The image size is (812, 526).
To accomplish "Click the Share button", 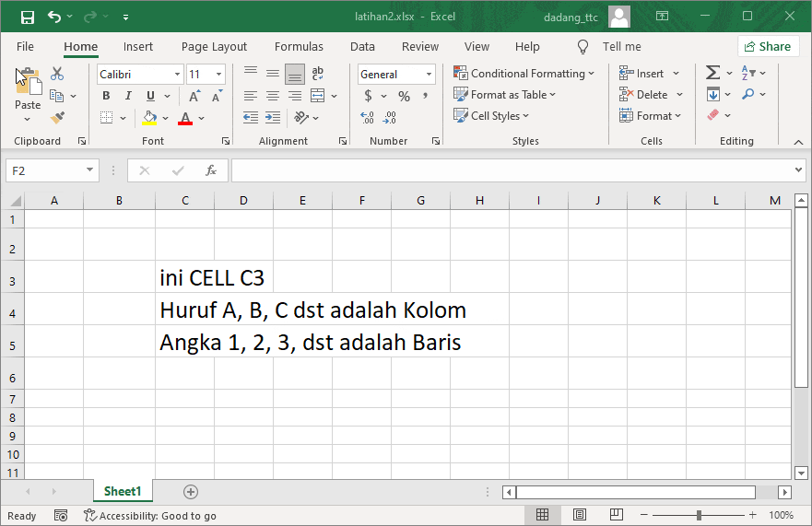I will (x=767, y=47).
